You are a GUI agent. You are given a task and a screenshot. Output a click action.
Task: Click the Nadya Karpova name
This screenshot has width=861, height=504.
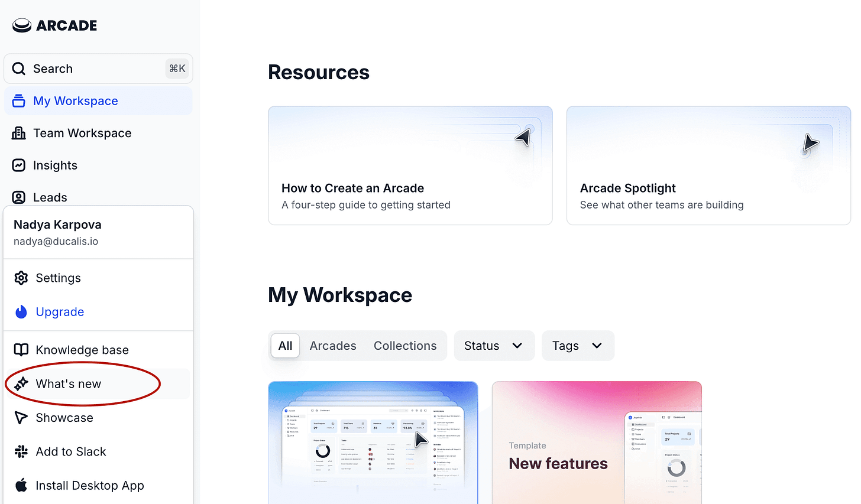57,225
